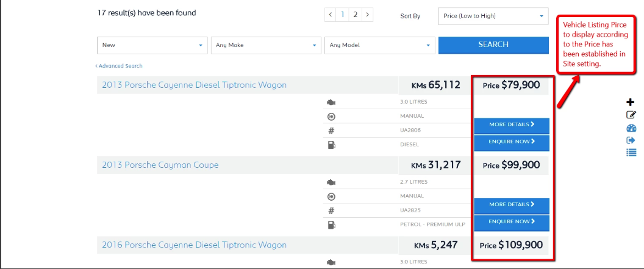Click the logout arrow icon in side toolbar
644x269 pixels.
[x=631, y=140]
